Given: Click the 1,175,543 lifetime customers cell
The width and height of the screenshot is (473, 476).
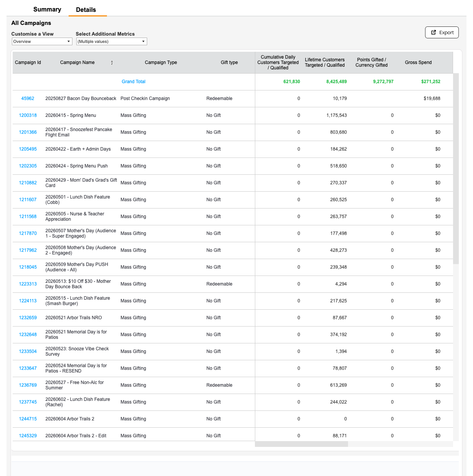Looking at the screenshot, I should 337,115.
